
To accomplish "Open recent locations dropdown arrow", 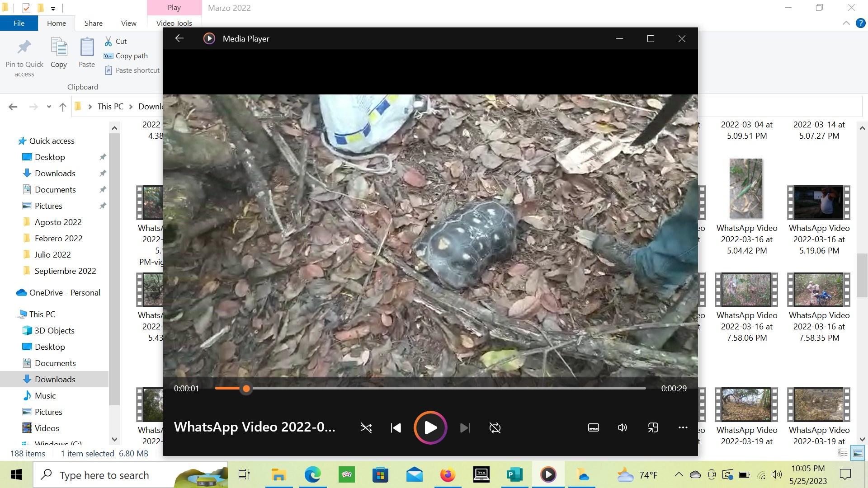I will pos(49,107).
